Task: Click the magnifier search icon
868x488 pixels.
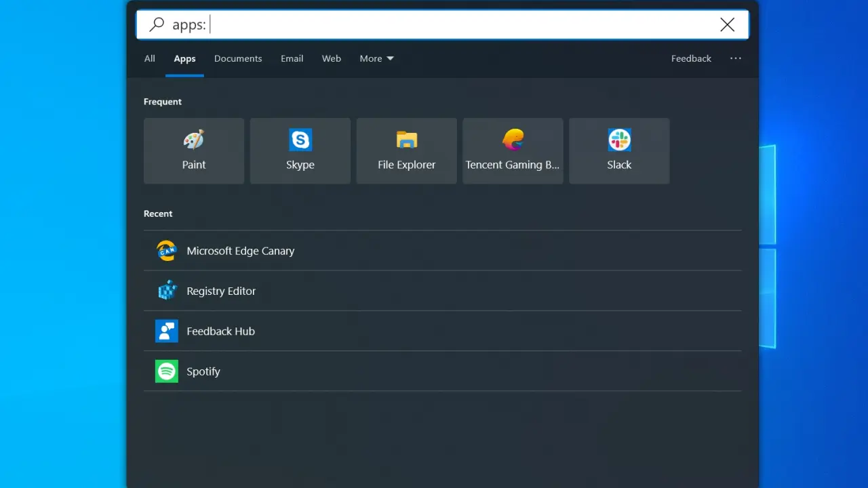Action: coord(157,25)
